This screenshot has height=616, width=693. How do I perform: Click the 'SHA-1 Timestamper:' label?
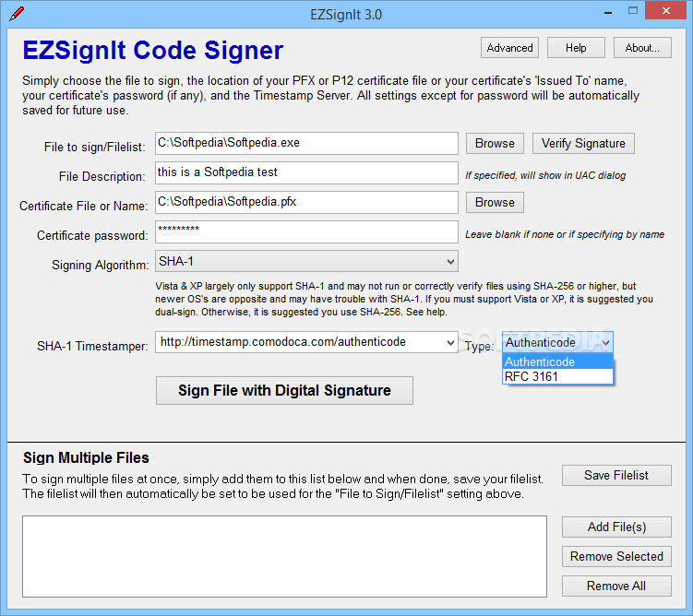point(92,346)
